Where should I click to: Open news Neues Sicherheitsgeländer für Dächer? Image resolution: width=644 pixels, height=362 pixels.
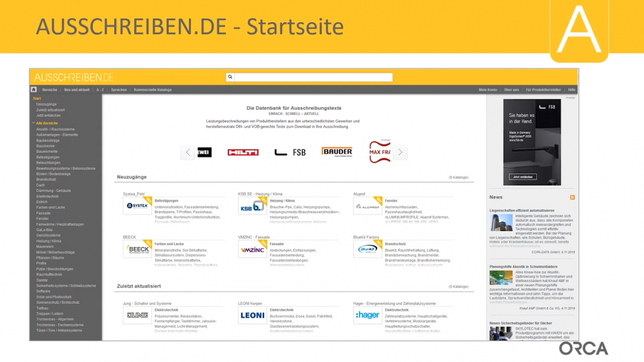click(x=520, y=323)
